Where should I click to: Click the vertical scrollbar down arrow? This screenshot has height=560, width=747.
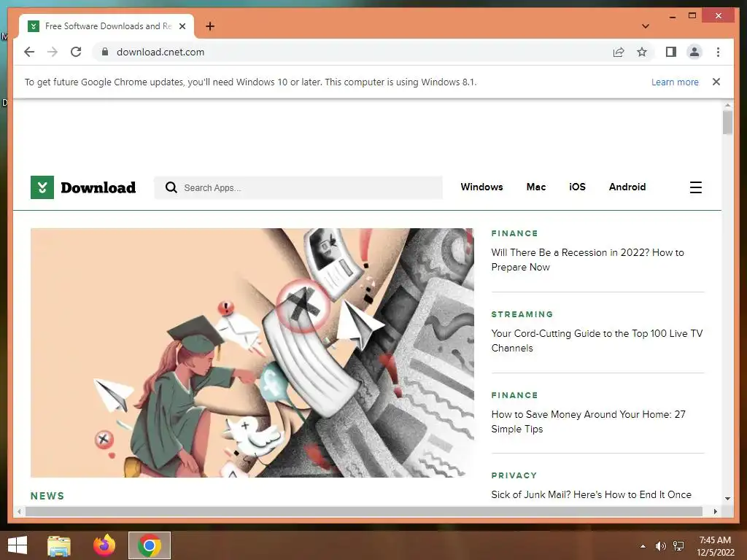[727, 499]
